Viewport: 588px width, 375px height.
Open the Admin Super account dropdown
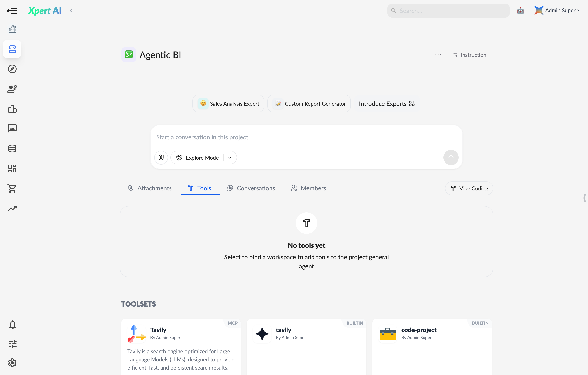click(x=557, y=10)
